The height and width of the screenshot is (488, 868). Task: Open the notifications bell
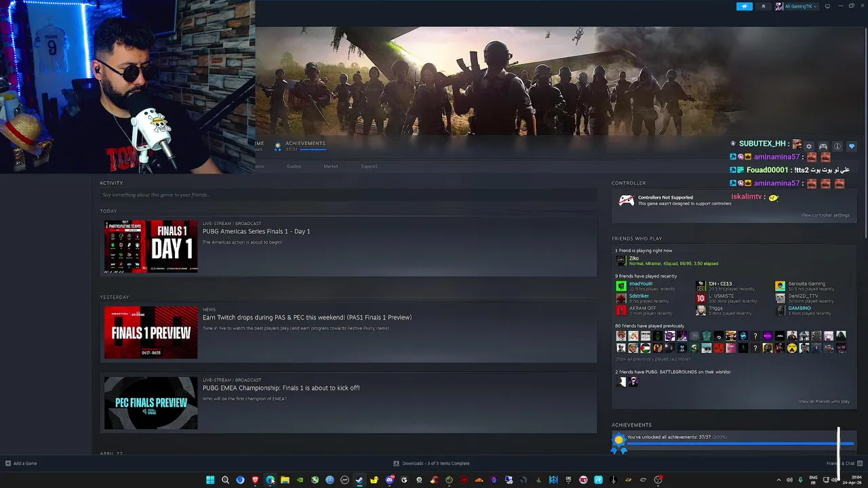[763, 6]
